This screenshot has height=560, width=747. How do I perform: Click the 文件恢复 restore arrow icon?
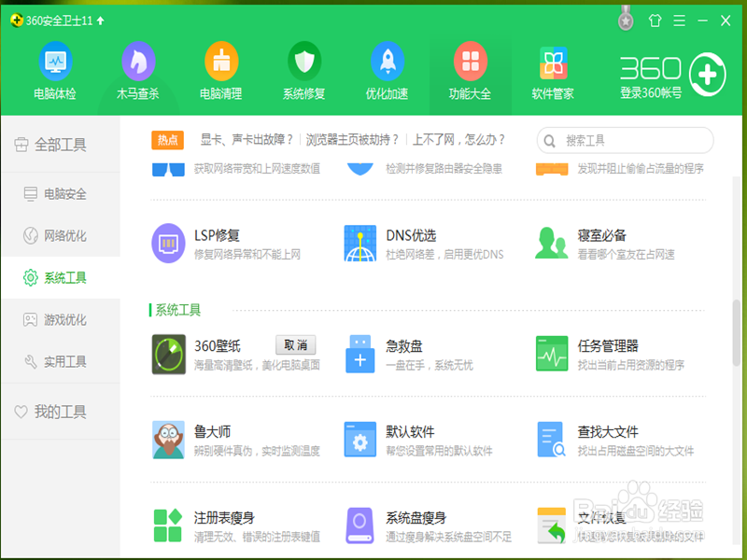551,525
